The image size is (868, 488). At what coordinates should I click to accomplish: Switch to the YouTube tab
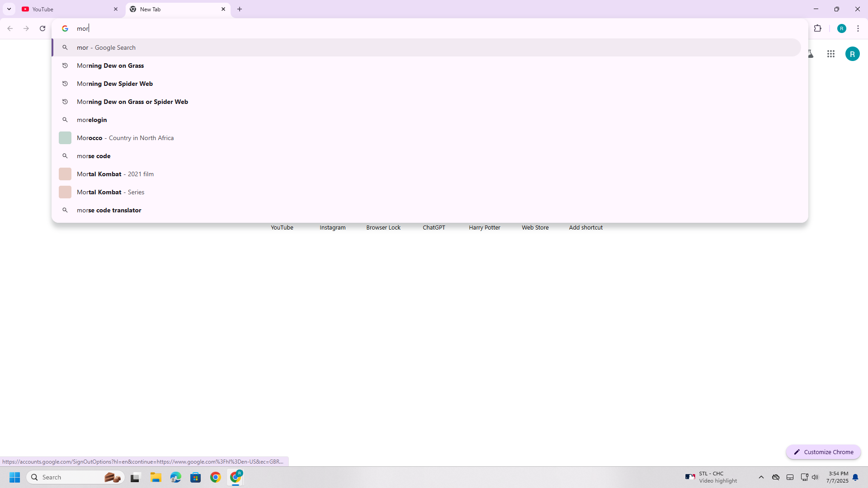coord(70,9)
